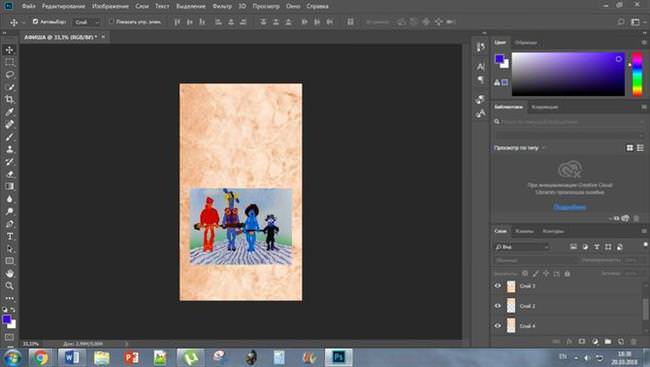
Task: Enable Показать упр. элем. checkbox
Action: coord(111,22)
